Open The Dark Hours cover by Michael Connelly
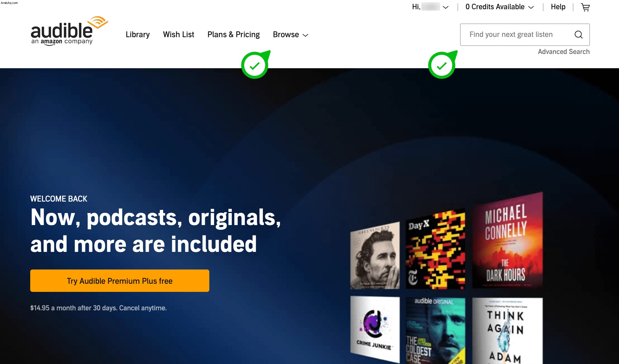This screenshot has width=619, height=364. coord(508,240)
